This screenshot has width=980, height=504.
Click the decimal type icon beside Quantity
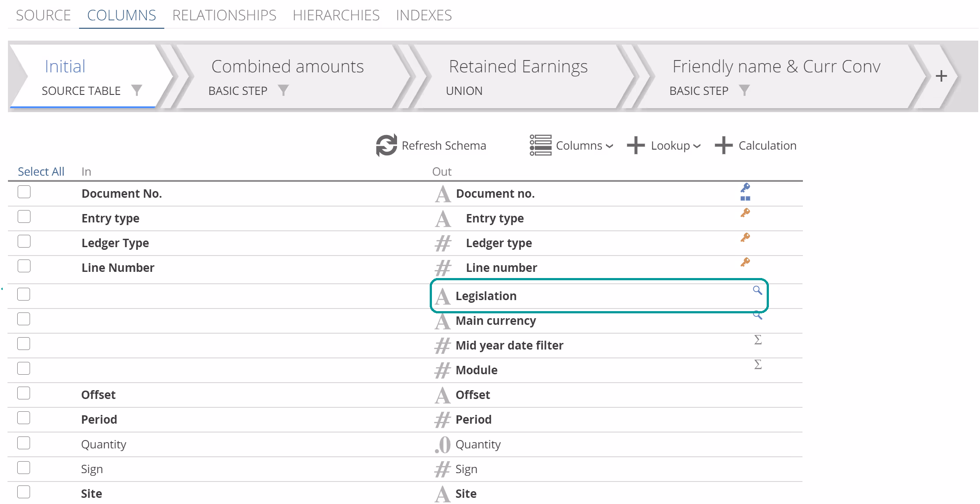click(443, 444)
